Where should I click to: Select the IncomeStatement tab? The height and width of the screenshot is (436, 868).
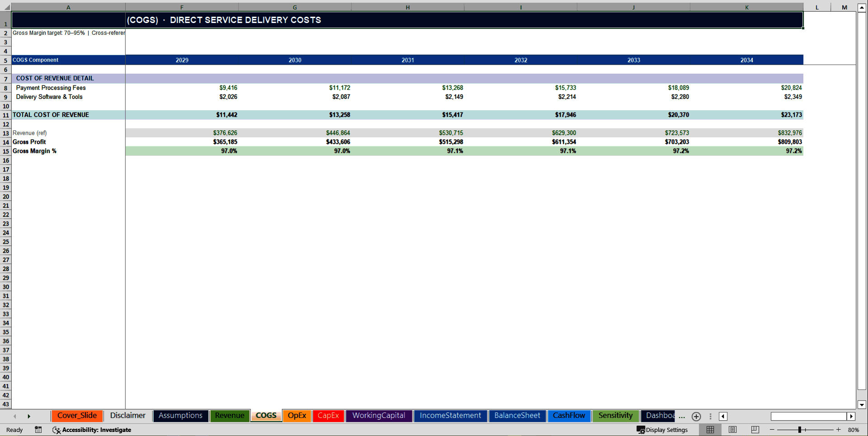pyautogui.click(x=450, y=416)
